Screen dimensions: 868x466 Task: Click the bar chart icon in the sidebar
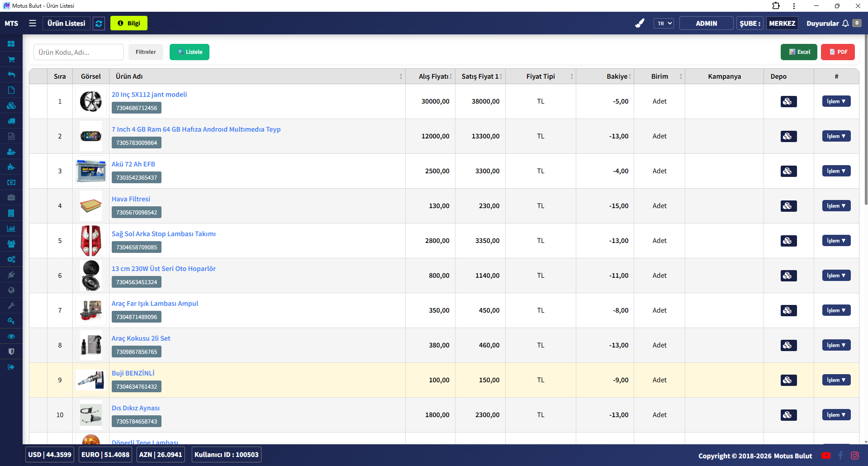[x=11, y=228]
